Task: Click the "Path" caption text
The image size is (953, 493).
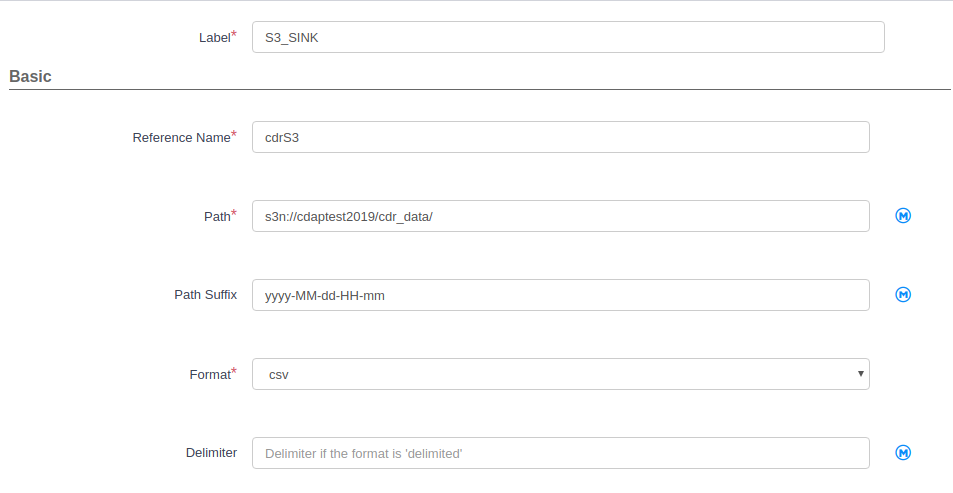Action: (x=217, y=216)
